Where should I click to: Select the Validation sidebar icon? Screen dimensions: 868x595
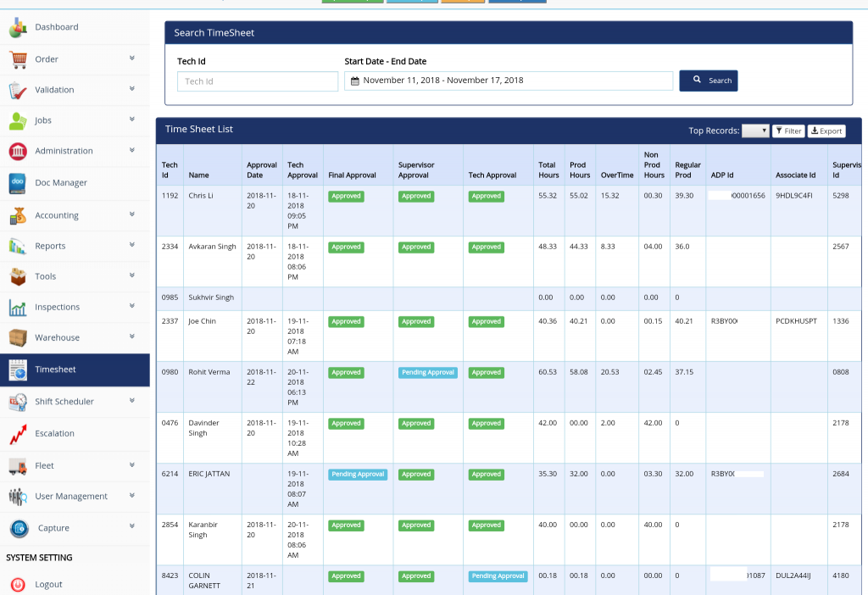(17, 89)
